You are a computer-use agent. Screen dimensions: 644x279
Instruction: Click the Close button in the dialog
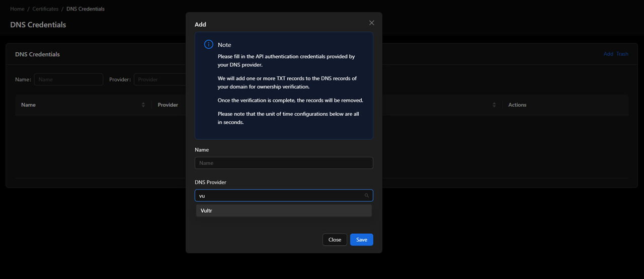click(x=335, y=240)
